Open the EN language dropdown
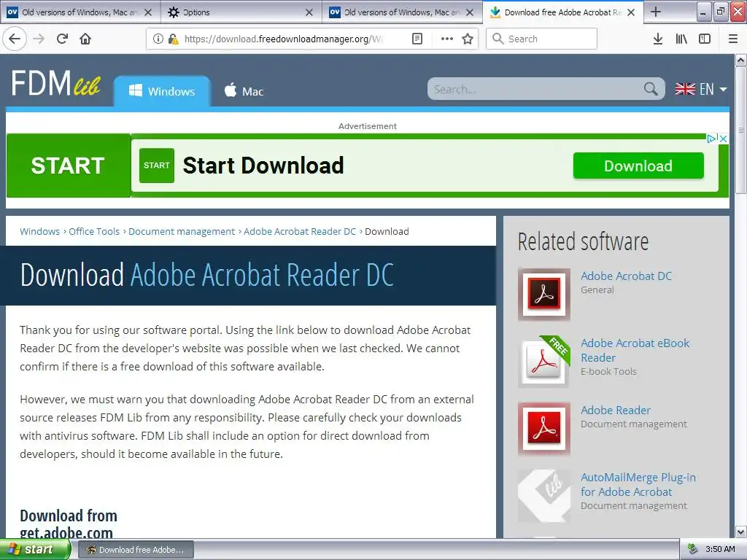Image resolution: width=747 pixels, height=560 pixels. click(x=701, y=89)
